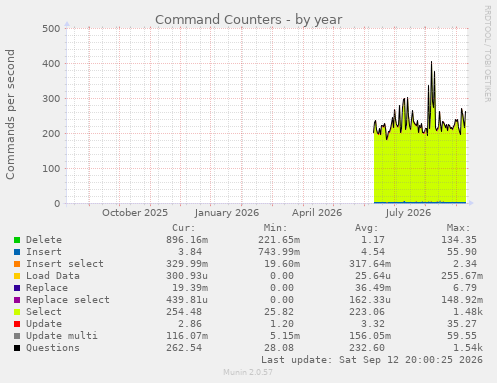Click the Update min value 1.20
497x383 pixels.
pos(282,324)
